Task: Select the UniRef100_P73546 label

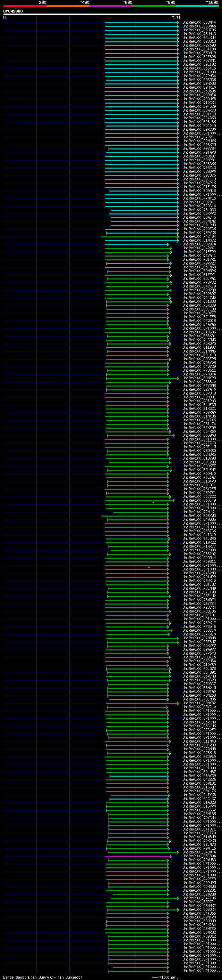Action: 199,626
